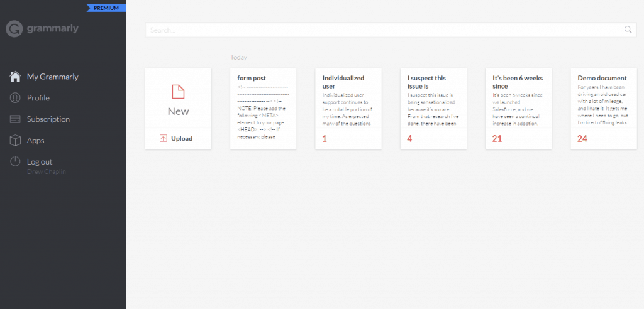Screen dimensions: 644x309
Task: Click issue count 24 on Demo document
Action: click(x=582, y=139)
